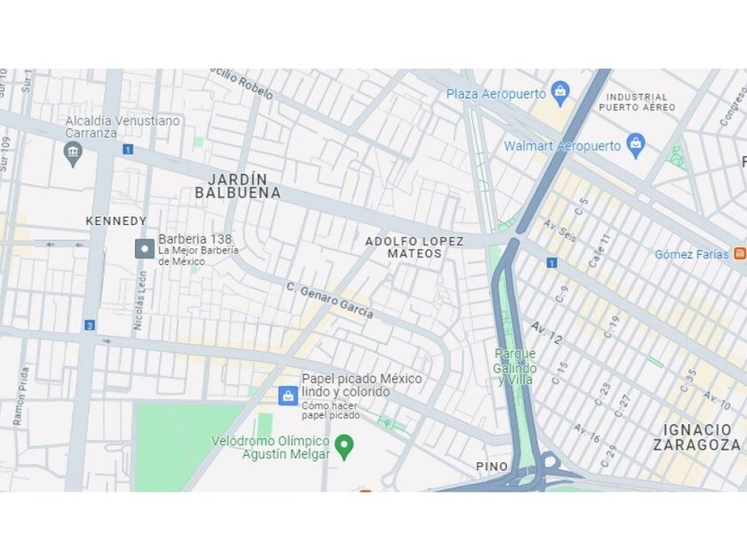Open the Plaza Aeropuerto place label
This screenshot has height=560, width=747.
pyautogui.click(x=496, y=94)
